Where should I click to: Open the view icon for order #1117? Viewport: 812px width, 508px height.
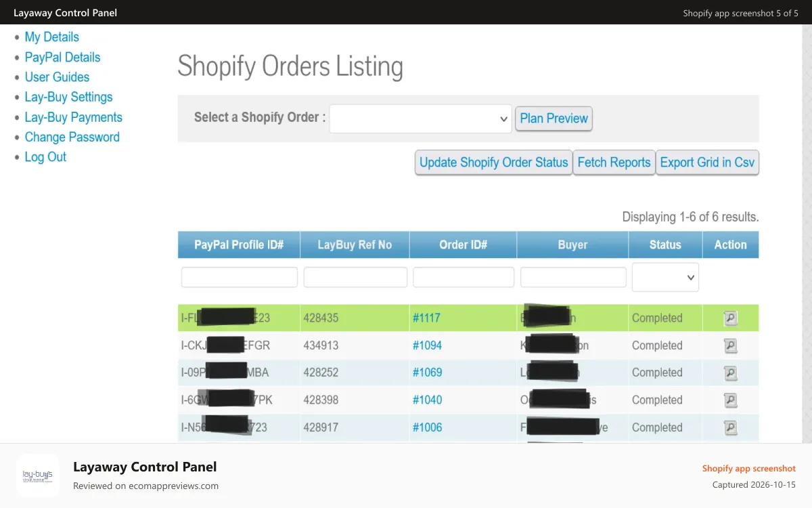[x=730, y=318]
